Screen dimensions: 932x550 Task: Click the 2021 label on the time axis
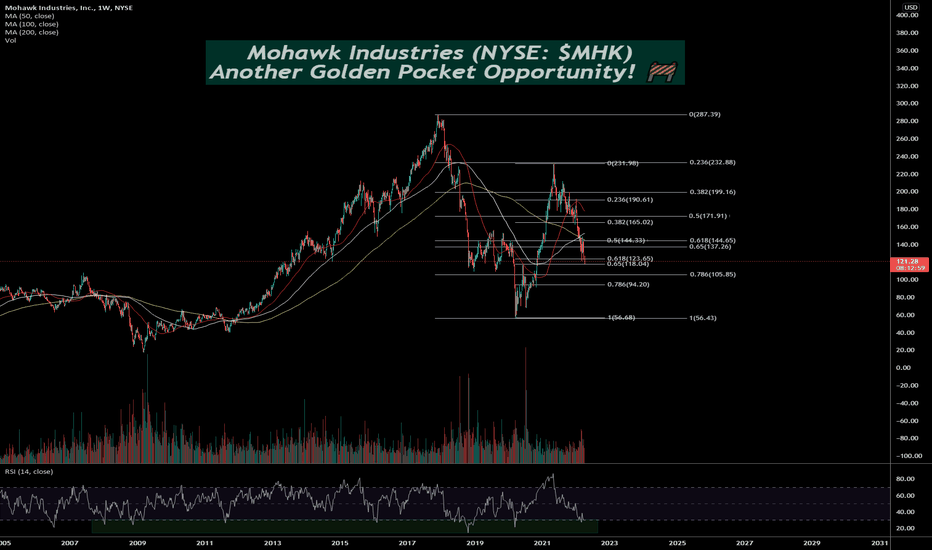542,543
